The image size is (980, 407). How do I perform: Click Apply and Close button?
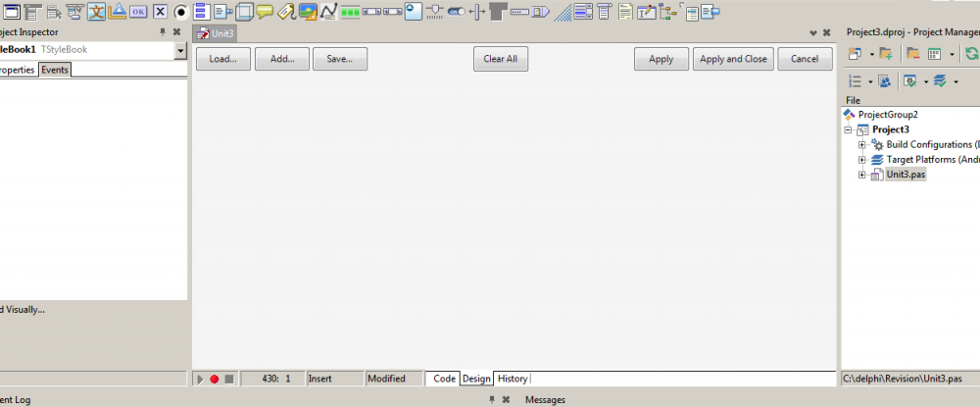pos(733,59)
